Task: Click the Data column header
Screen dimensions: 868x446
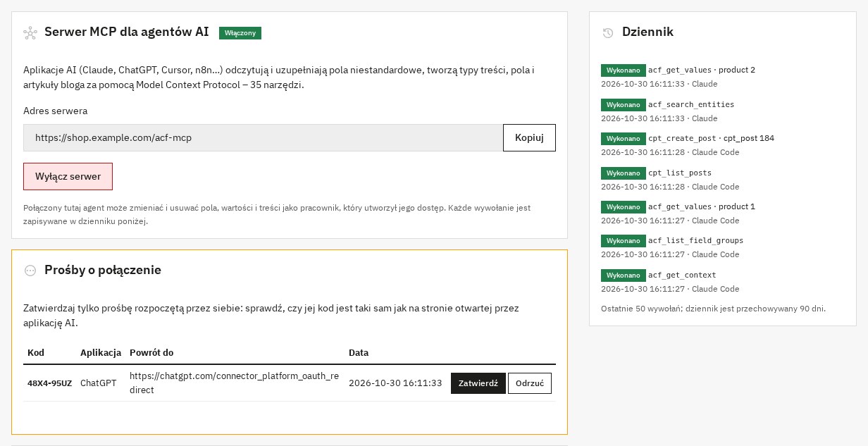Action: pos(359,352)
